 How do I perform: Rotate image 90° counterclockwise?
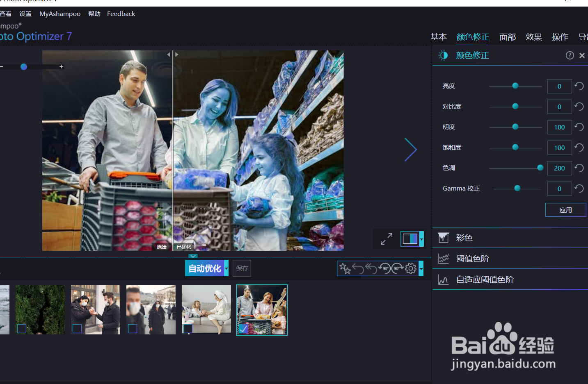384,268
